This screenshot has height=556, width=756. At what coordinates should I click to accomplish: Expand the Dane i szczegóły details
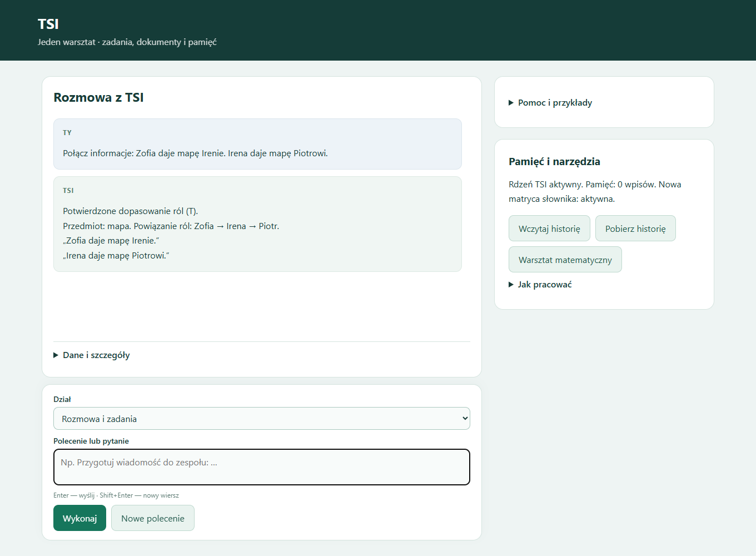click(x=92, y=355)
